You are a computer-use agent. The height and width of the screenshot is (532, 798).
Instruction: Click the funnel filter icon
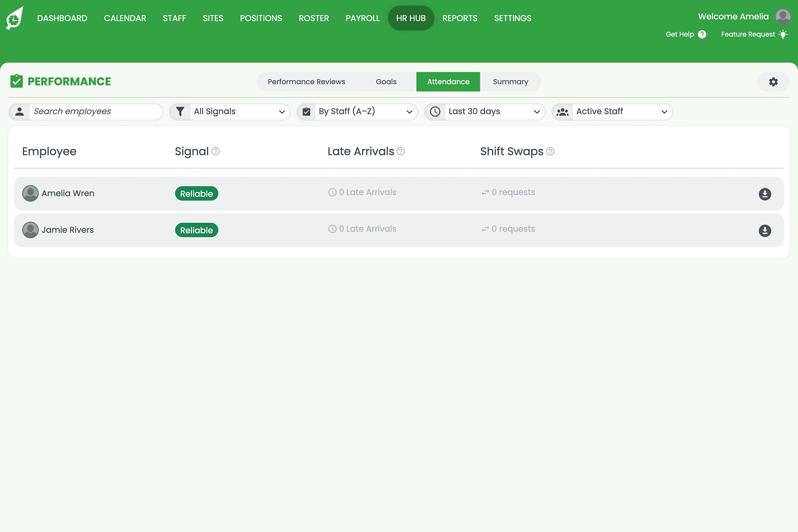[180, 111]
